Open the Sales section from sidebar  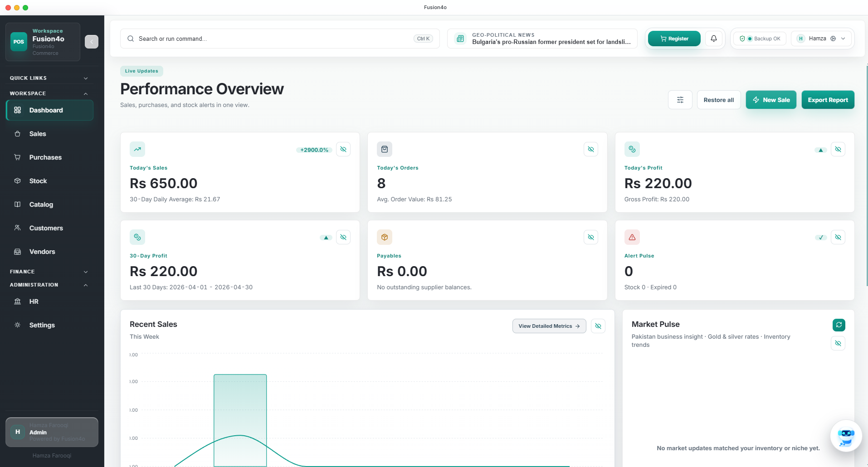coord(38,134)
